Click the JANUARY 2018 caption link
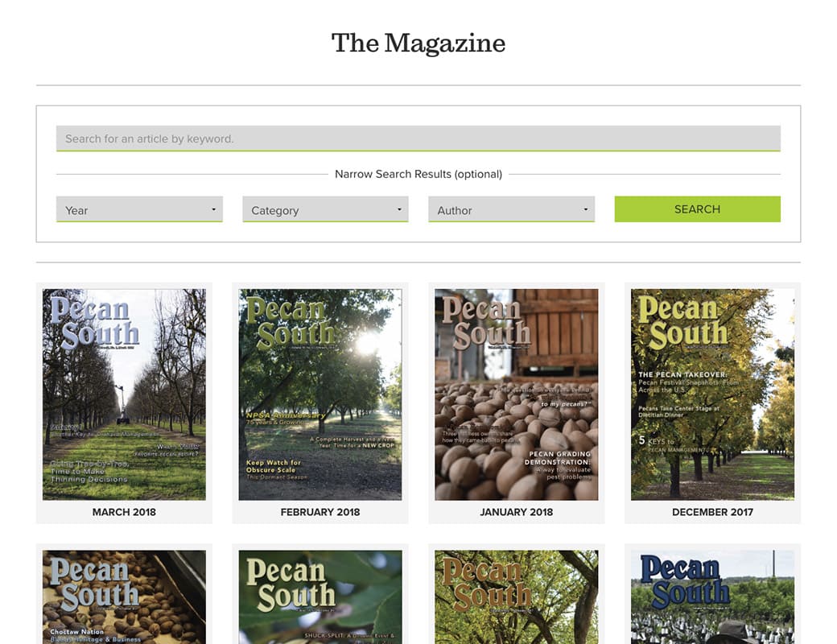The width and height of the screenshot is (837, 644). pos(516,512)
